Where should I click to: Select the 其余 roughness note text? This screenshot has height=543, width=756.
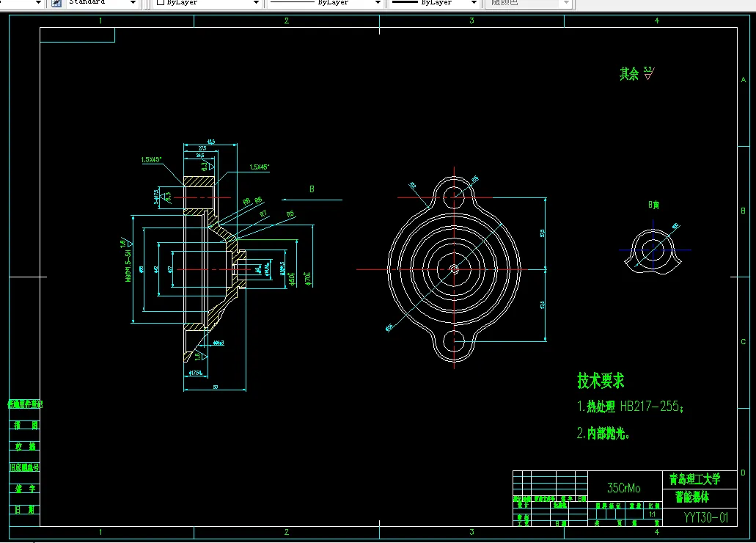click(628, 73)
